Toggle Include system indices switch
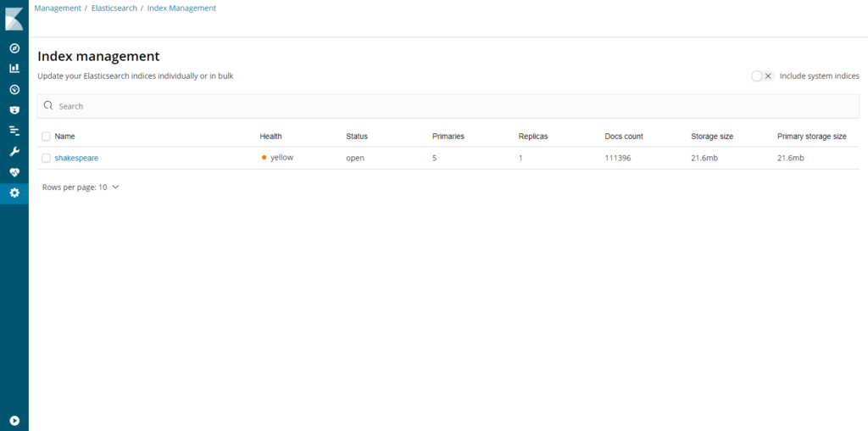Viewport: 868px width, 431px height. (x=762, y=76)
